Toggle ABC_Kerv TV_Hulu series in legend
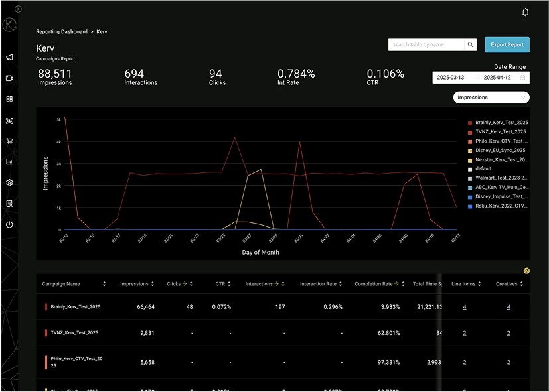549x392 pixels. pos(498,188)
